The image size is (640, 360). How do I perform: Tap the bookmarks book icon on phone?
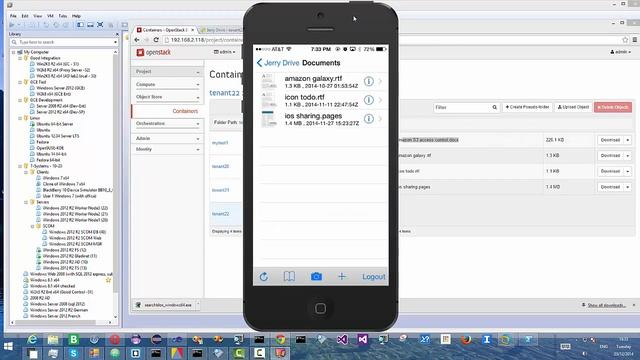tap(289, 276)
